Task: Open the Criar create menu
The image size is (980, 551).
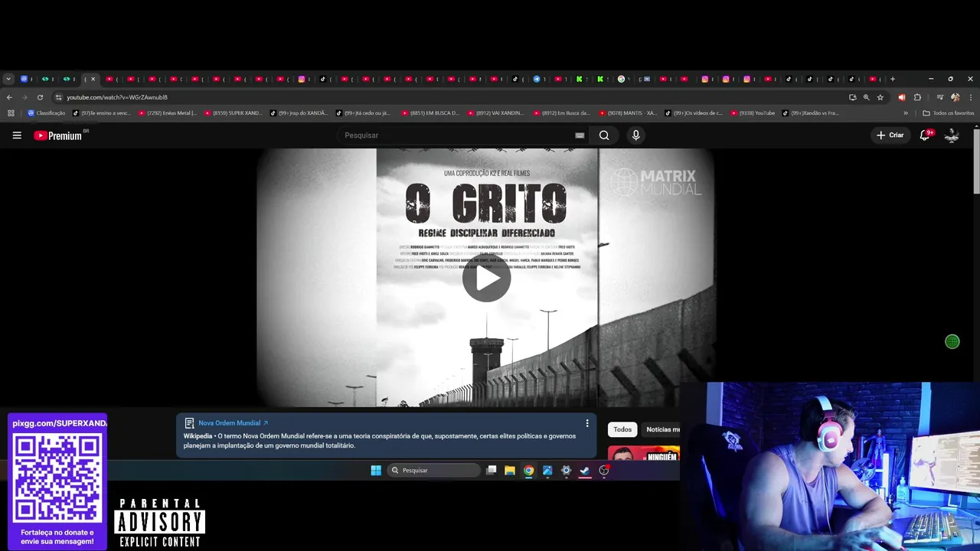Action: click(x=890, y=135)
